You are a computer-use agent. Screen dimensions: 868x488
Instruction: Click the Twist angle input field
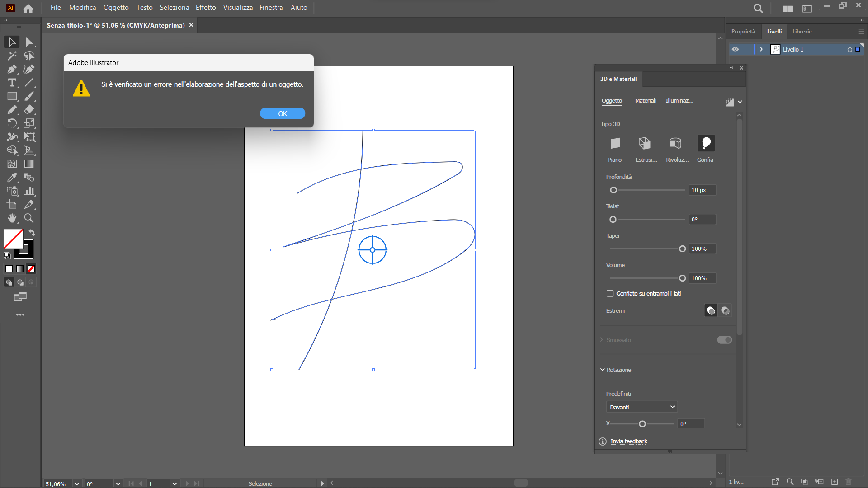[701, 219]
